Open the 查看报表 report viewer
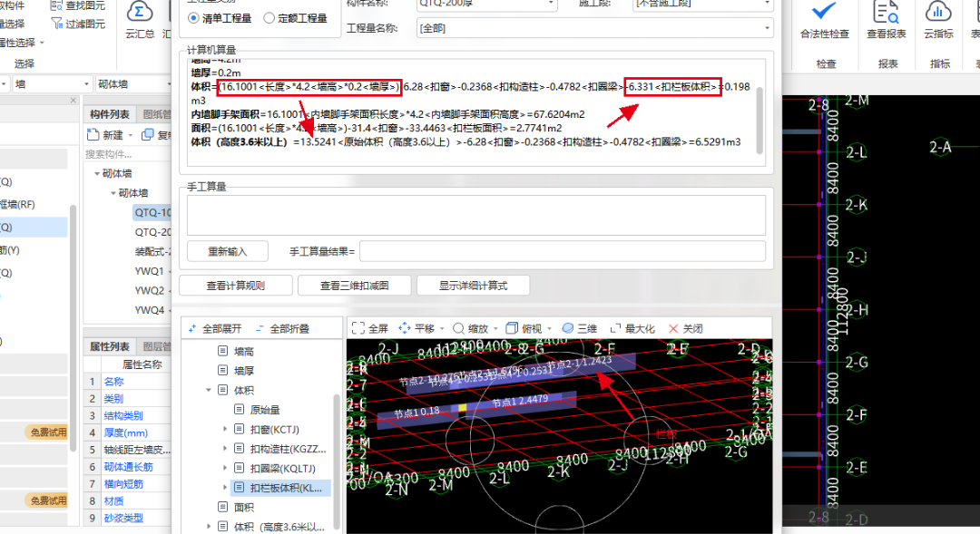Viewport: 980px width, 534px height. tap(887, 21)
